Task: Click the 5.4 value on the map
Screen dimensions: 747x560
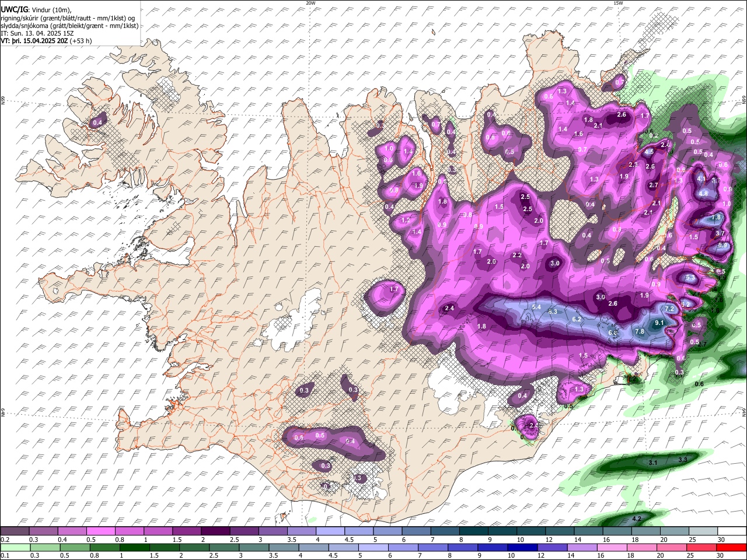Action: pyautogui.click(x=537, y=307)
